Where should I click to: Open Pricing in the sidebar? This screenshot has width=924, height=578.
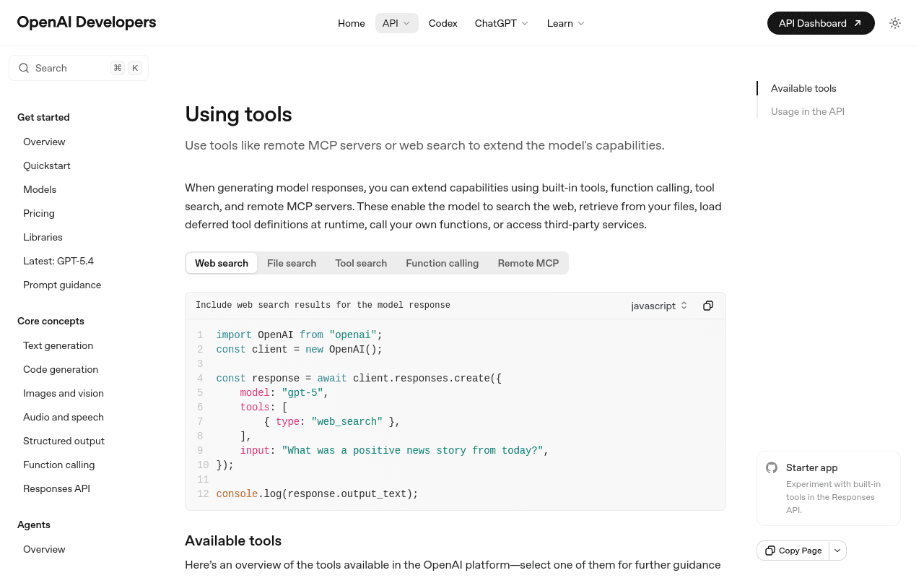pyautogui.click(x=39, y=213)
